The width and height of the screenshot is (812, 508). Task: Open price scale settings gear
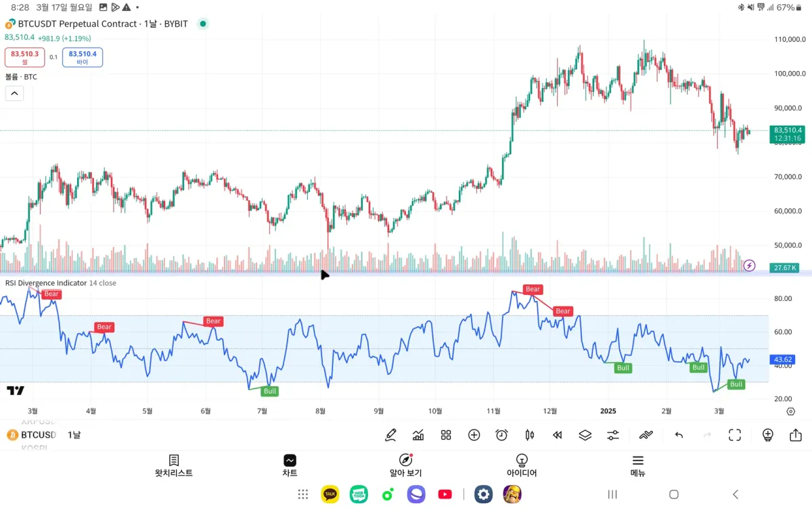coord(790,411)
